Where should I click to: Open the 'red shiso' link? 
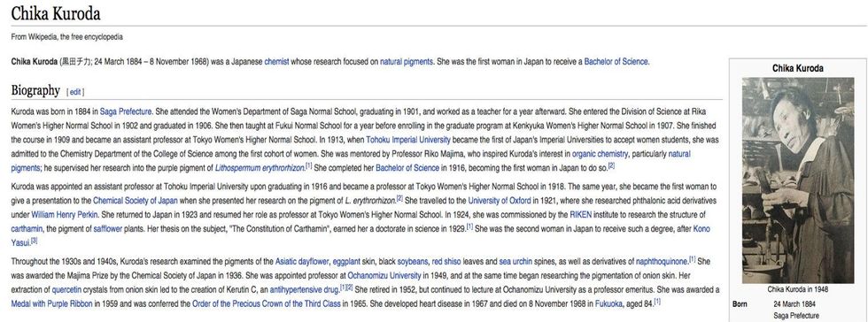[x=447, y=261]
